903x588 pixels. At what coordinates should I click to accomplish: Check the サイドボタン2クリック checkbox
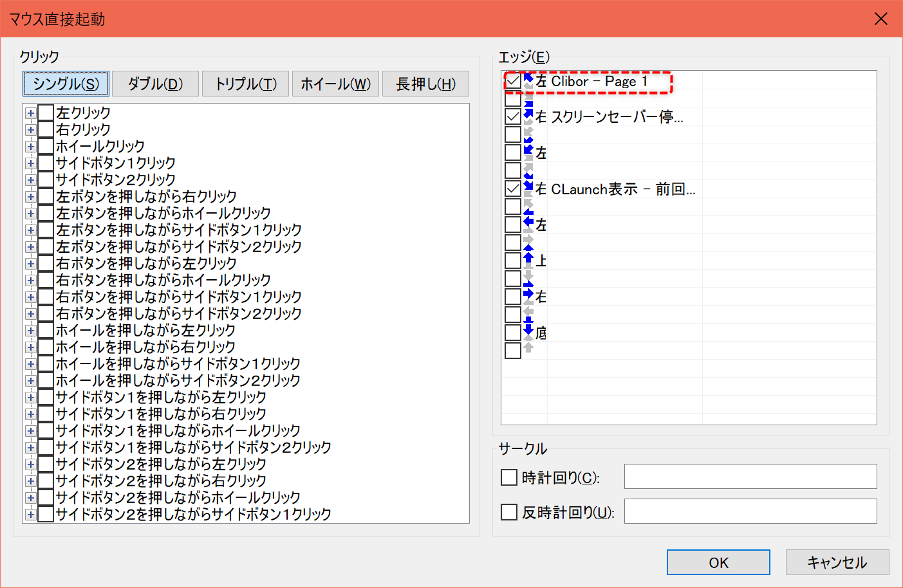click(46, 179)
